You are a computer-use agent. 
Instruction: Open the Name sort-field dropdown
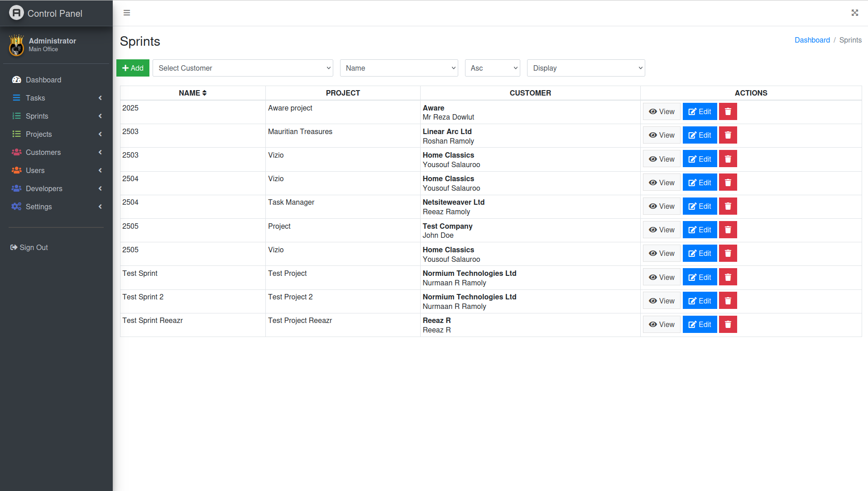pos(399,68)
